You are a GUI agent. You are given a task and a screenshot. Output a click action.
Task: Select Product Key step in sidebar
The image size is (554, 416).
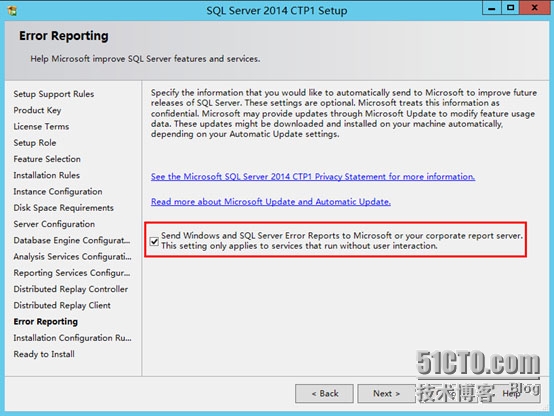(37, 110)
